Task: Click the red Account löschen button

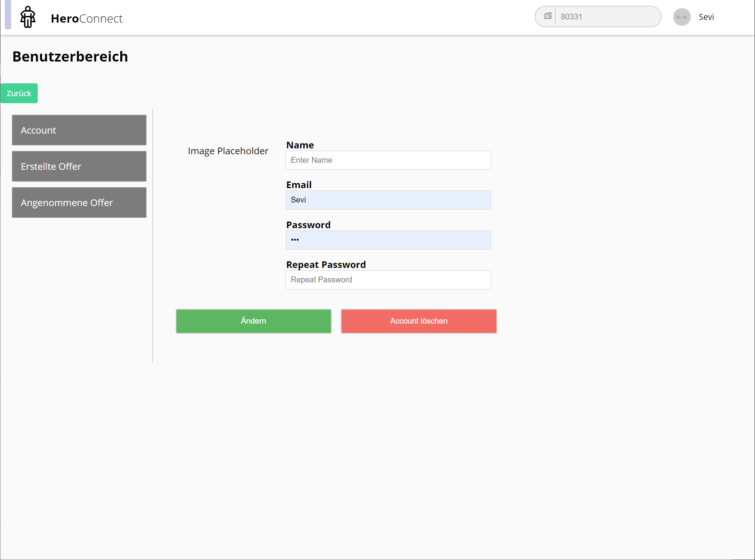Action: point(419,321)
